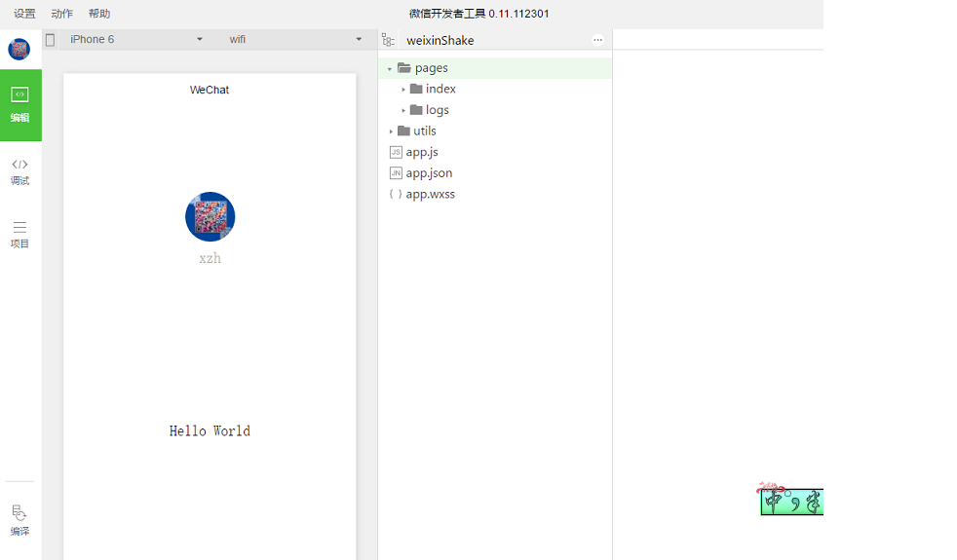
Task: Open the 帮助 menu
Action: (98, 14)
